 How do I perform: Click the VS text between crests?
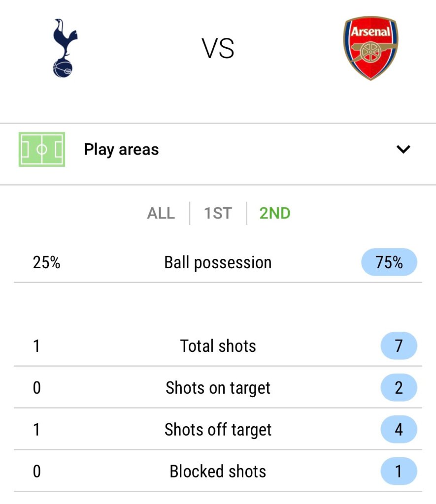218,49
